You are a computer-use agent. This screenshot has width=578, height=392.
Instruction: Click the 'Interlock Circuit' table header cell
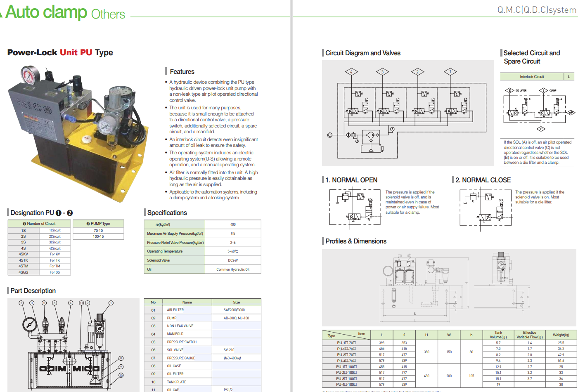[x=532, y=77]
